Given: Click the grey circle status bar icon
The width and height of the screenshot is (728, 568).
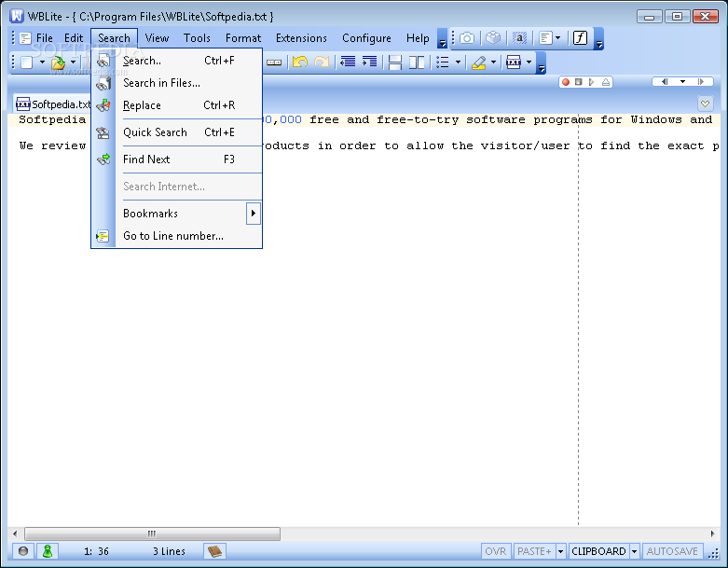Looking at the screenshot, I should pos(23,551).
